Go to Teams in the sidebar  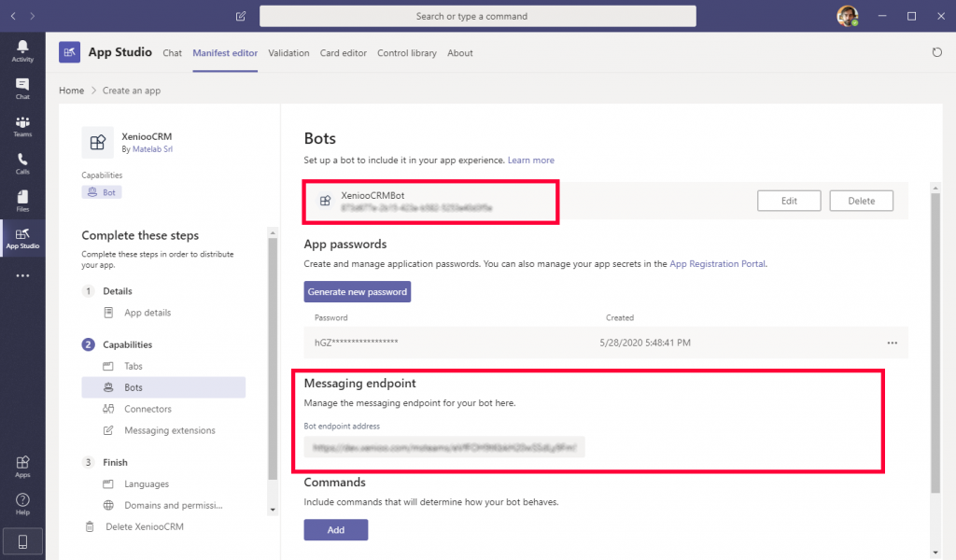[22, 126]
